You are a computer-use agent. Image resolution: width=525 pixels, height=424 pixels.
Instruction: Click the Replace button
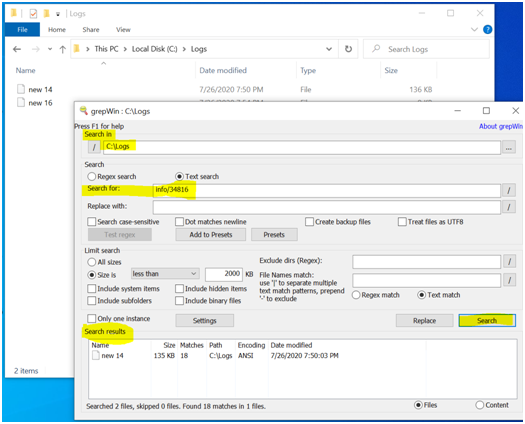click(x=424, y=321)
